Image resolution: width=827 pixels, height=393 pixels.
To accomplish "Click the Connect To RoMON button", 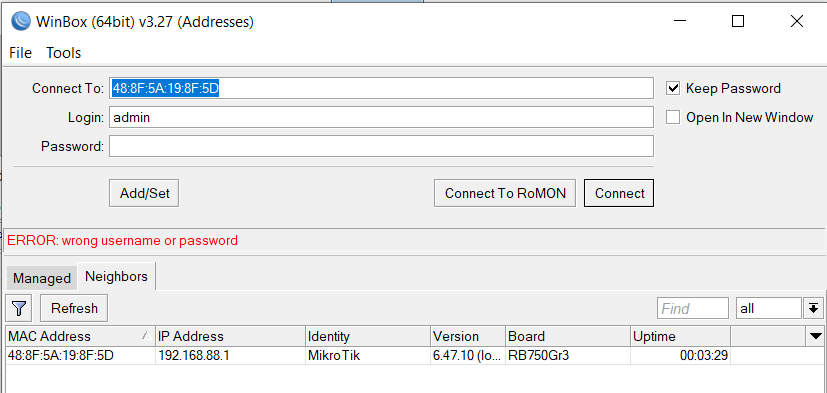I will tap(505, 193).
